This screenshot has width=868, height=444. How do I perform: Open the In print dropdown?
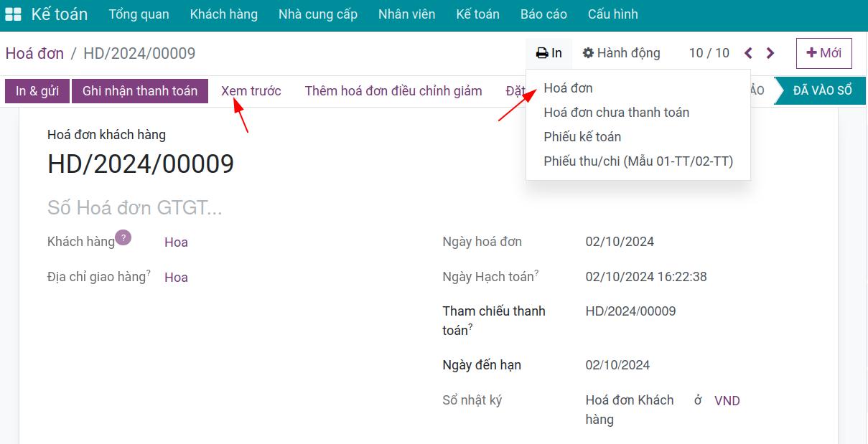[x=549, y=53]
